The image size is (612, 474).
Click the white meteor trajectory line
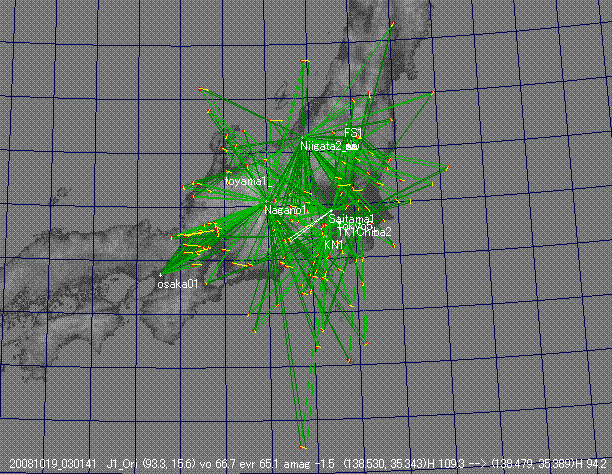click(x=311, y=225)
